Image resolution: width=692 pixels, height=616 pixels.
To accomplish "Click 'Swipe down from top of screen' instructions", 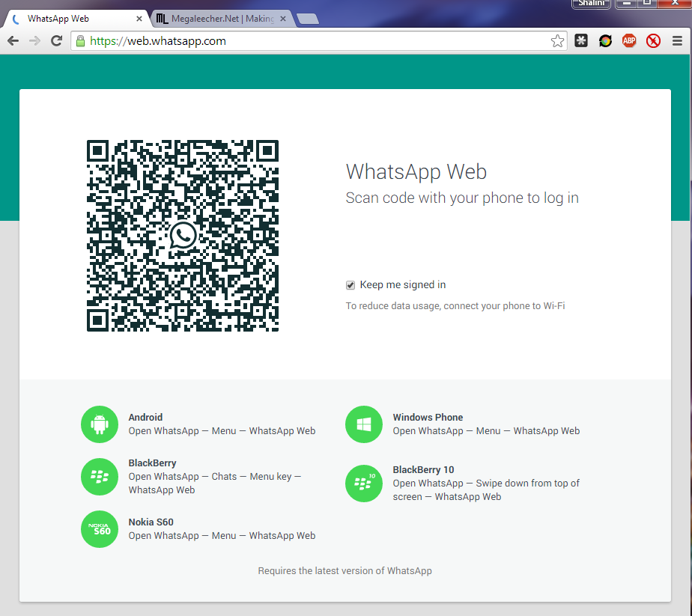I will click(x=486, y=490).
